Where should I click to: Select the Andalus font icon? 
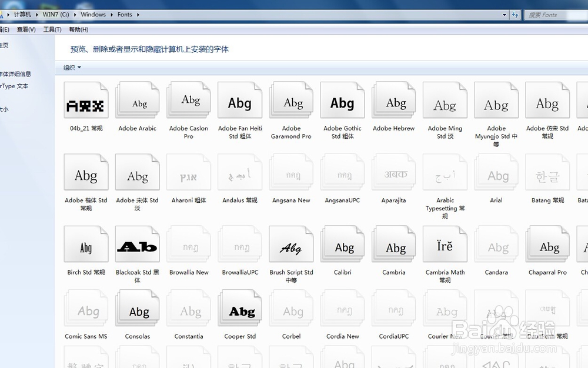tap(240, 172)
